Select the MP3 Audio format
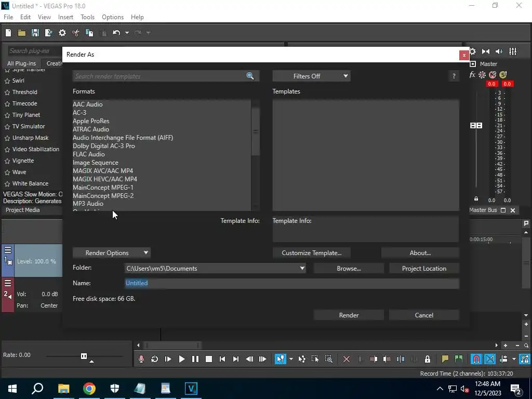This screenshot has width=532, height=399. coord(88,204)
